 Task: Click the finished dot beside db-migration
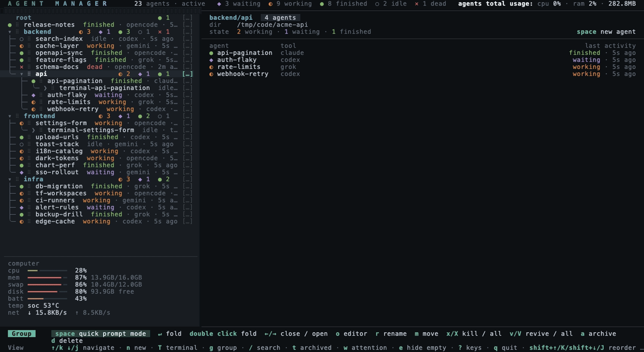21,186
